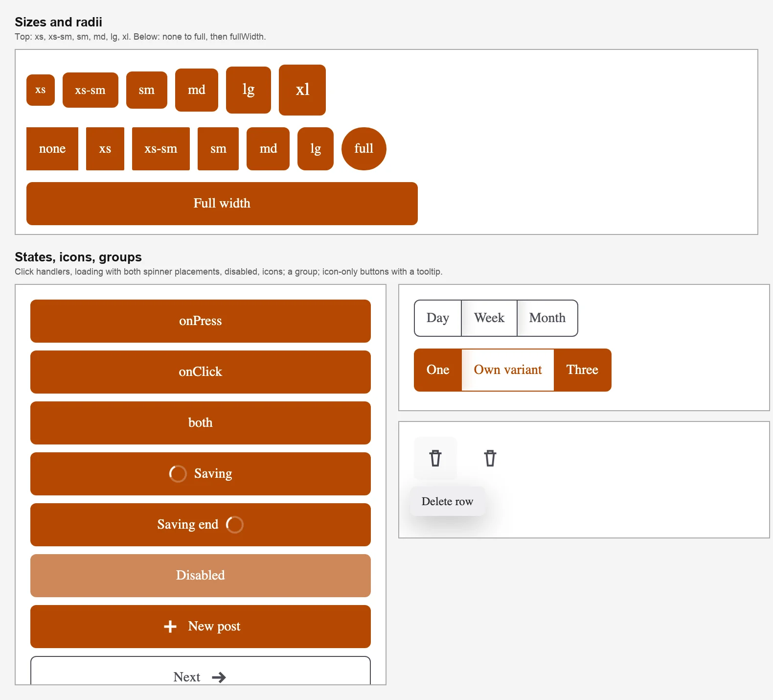Click the lg radius button in second row

(x=316, y=149)
